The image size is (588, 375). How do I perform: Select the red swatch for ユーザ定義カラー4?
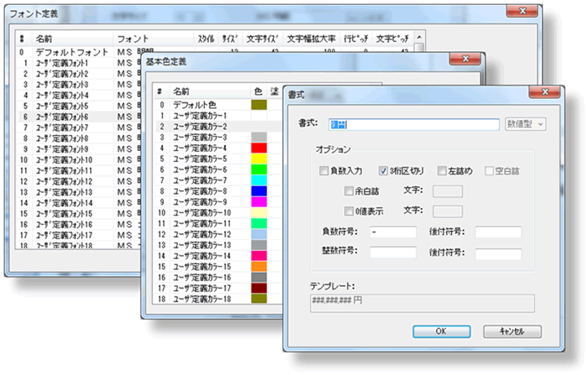(x=259, y=148)
